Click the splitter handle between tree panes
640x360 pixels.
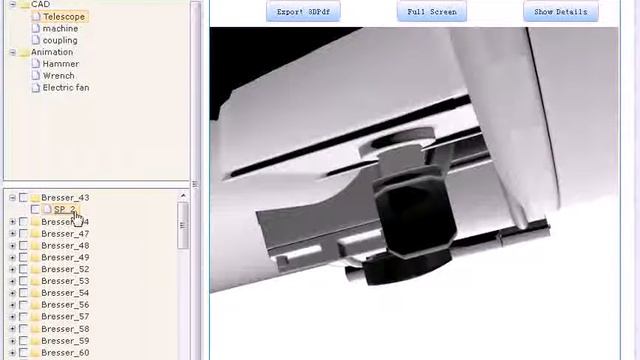point(196,184)
